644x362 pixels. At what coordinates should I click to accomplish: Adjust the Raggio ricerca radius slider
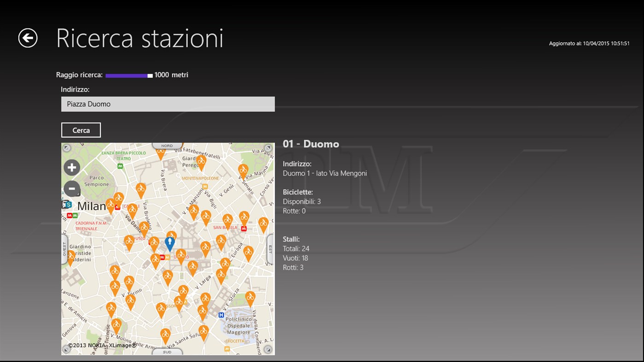[149, 75]
